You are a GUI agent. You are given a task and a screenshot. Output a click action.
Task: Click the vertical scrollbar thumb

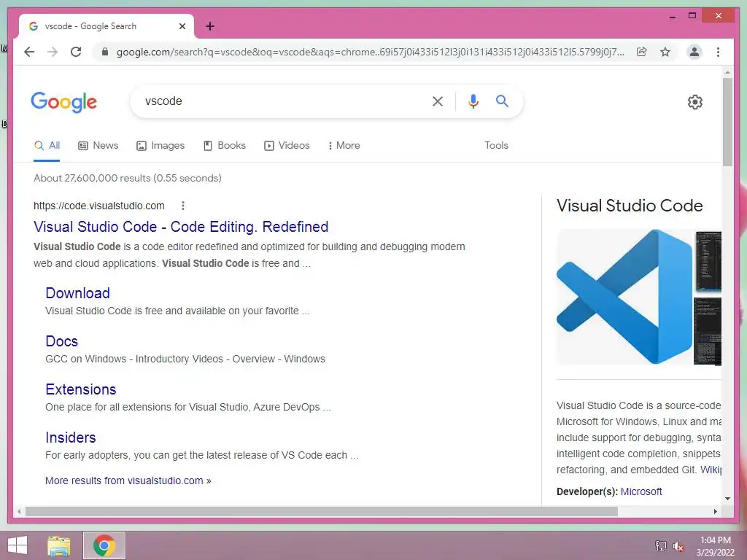[727, 122]
